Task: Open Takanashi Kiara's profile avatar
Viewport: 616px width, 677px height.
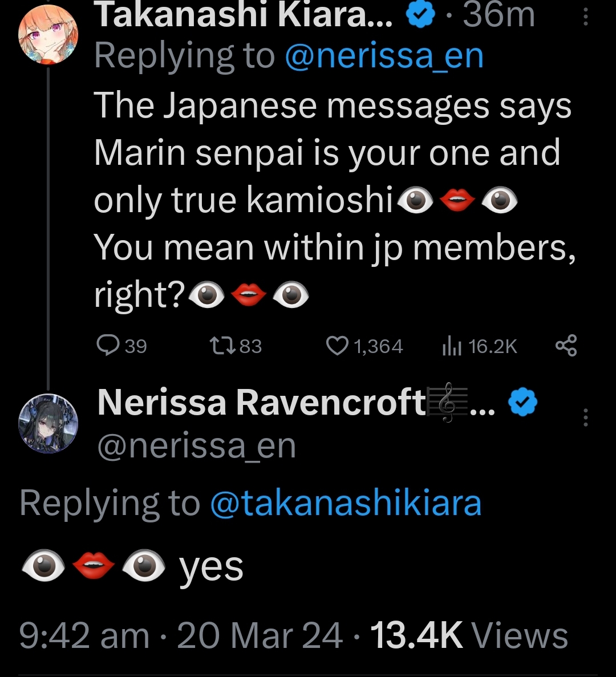Action: pyautogui.click(x=48, y=36)
